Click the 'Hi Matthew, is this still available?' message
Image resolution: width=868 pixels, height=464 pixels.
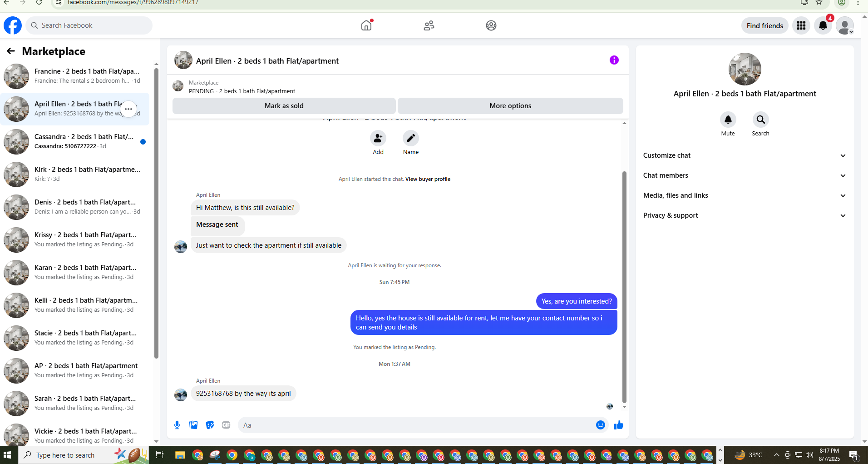(245, 208)
